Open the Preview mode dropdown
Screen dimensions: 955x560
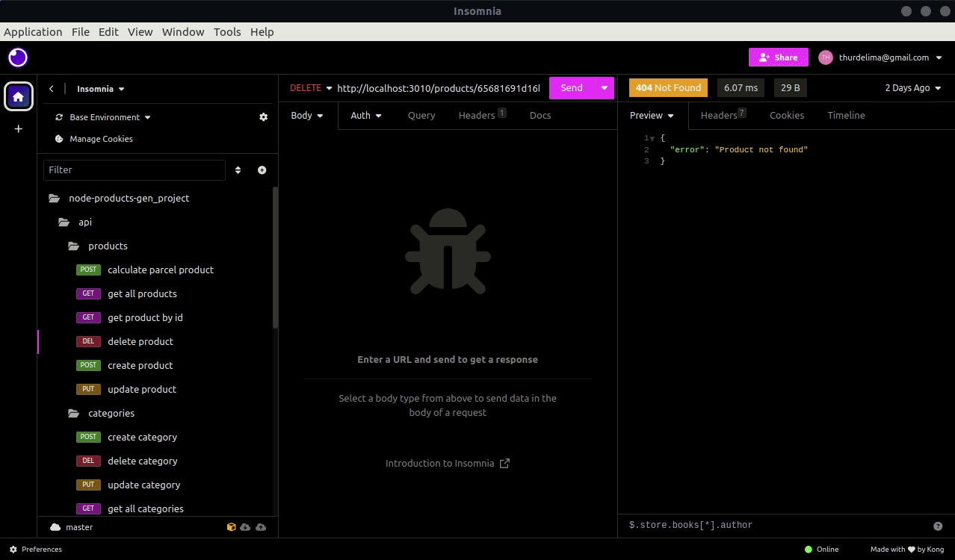pos(652,116)
